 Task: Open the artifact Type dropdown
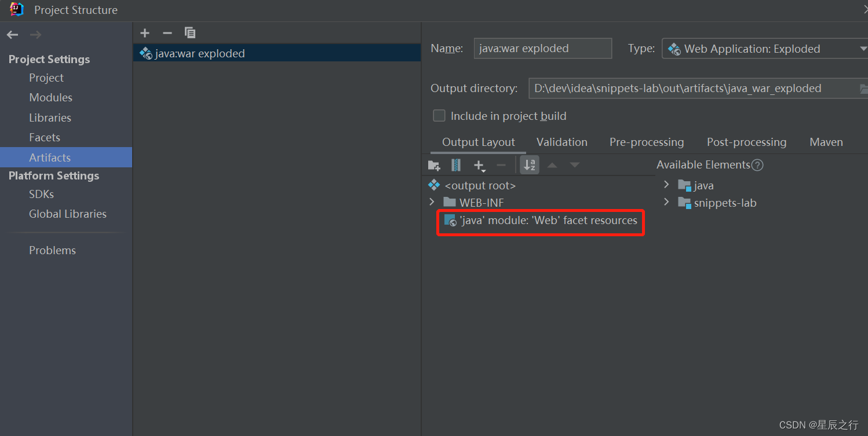point(765,49)
